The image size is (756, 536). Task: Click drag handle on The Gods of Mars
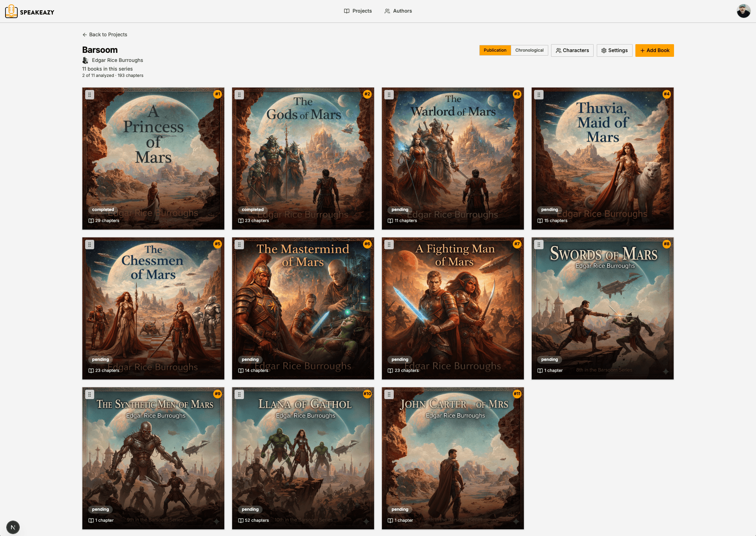pos(239,95)
